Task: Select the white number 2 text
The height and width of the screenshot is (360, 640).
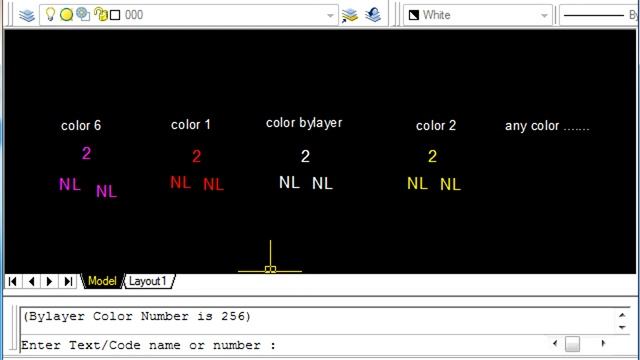Action: coord(305,156)
